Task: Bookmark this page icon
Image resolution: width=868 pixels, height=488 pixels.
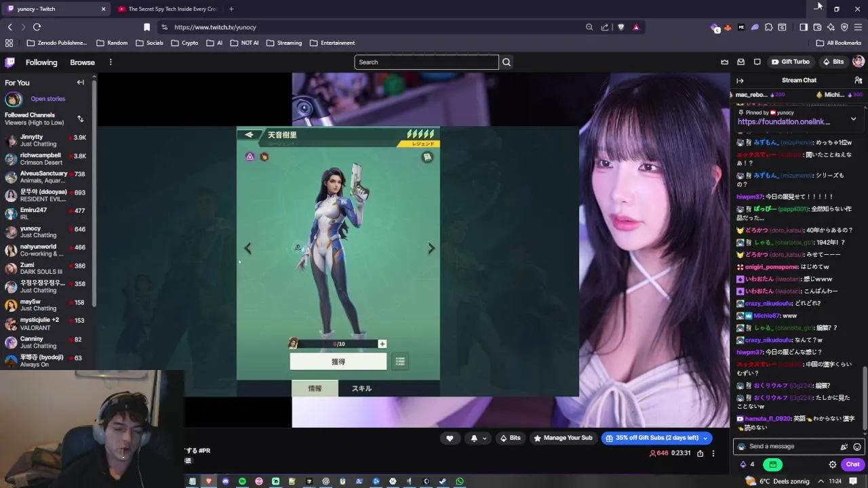Action: (x=146, y=27)
